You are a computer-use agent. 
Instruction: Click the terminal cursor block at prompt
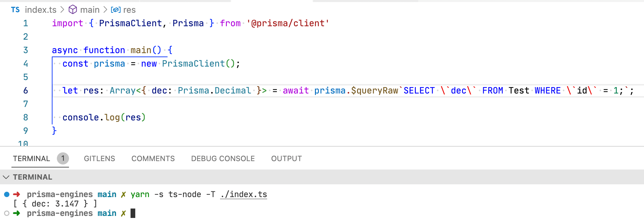(133, 213)
